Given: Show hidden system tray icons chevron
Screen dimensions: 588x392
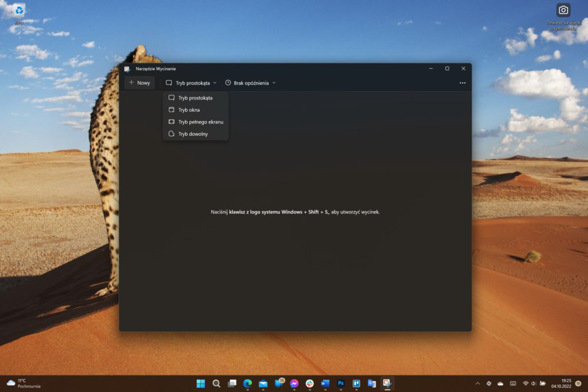Looking at the screenshot, I should [x=477, y=383].
